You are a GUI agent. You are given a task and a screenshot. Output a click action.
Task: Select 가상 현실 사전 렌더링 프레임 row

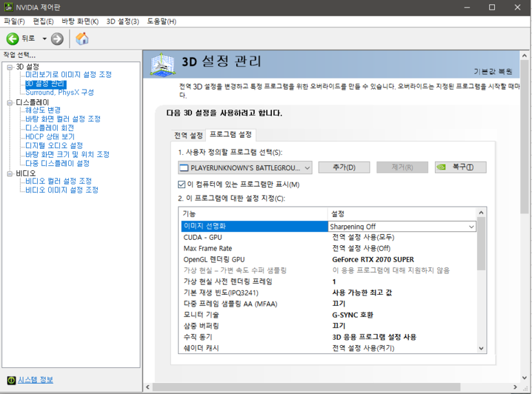click(x=329, y=282)
